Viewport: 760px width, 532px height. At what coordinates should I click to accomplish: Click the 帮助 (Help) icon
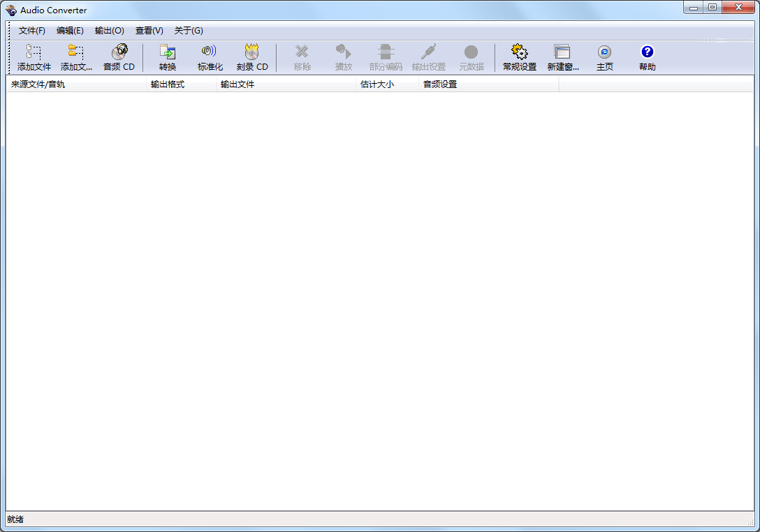(x=647, y=57)
